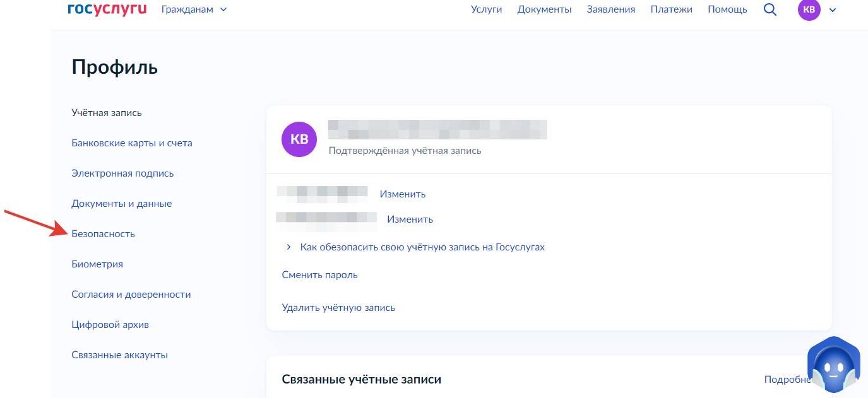This screenshot has width=868, height=398.
Task: Expand the account menu chevron beside avatar
Action: pos(832,10)
